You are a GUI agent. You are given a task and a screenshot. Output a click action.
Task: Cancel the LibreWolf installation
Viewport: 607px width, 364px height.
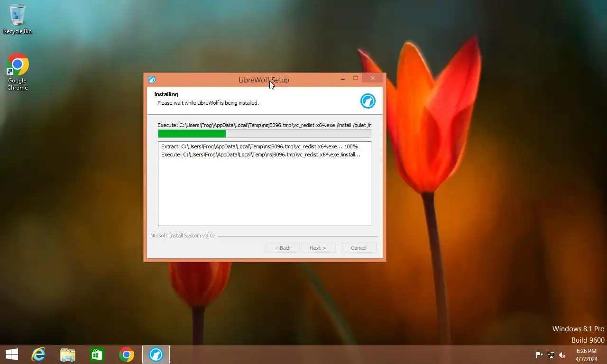(359, 248)
